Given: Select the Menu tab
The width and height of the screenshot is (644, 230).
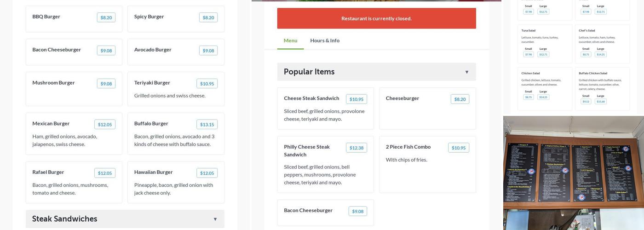Looking at the screenshot, I should [x=290, y=40].
